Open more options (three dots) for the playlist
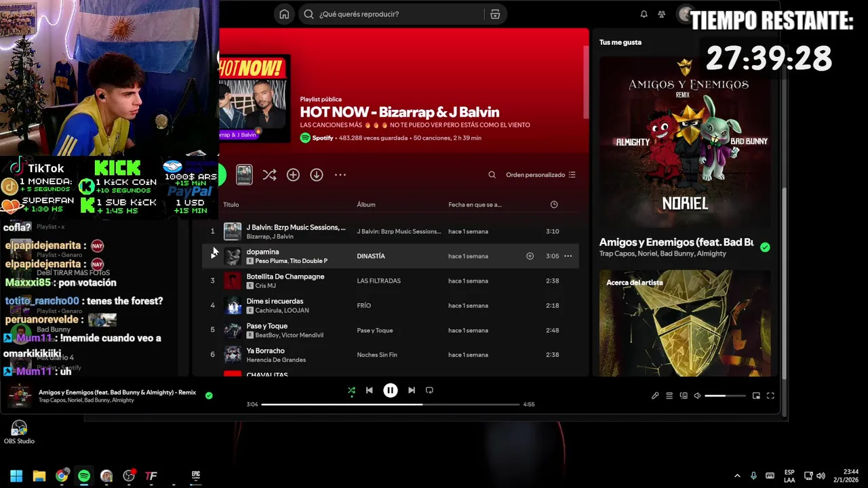Image resolution: width=868 pixels, height=488 pixels. pyautogui.click(x=340, y=175)
